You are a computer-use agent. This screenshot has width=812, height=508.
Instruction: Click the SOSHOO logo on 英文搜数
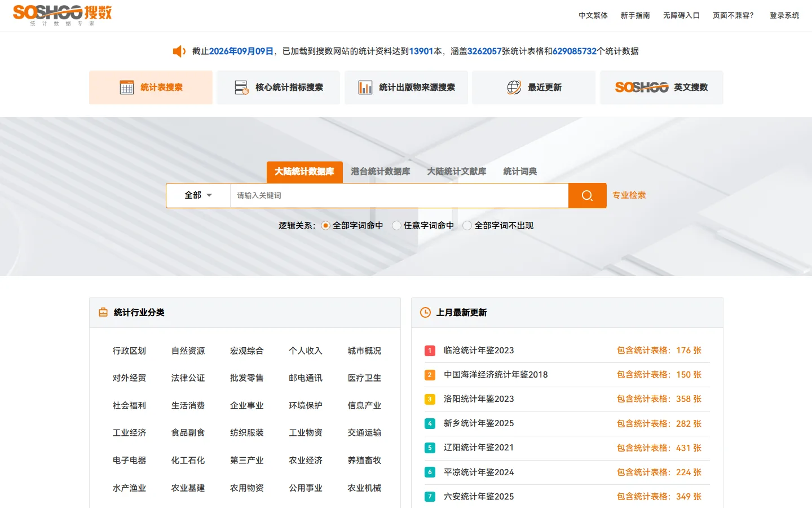642,87
